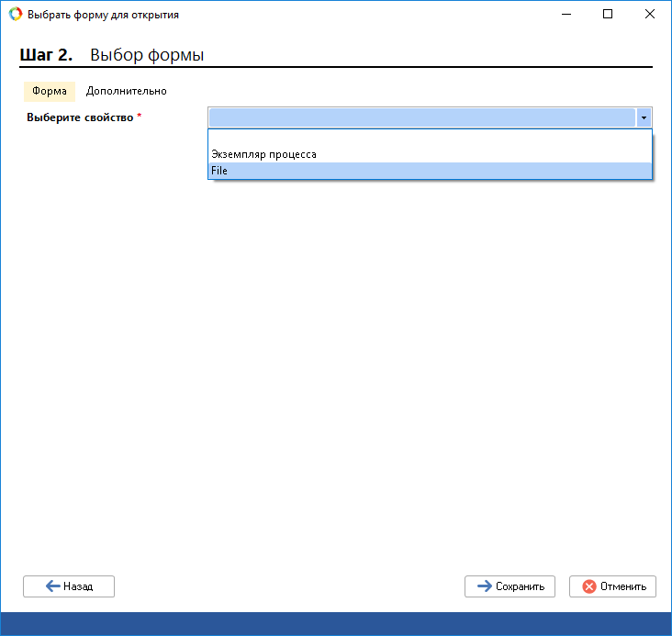Click inside the property combo box field
This screenshot has width=672, height=636.
coord(421,117)
